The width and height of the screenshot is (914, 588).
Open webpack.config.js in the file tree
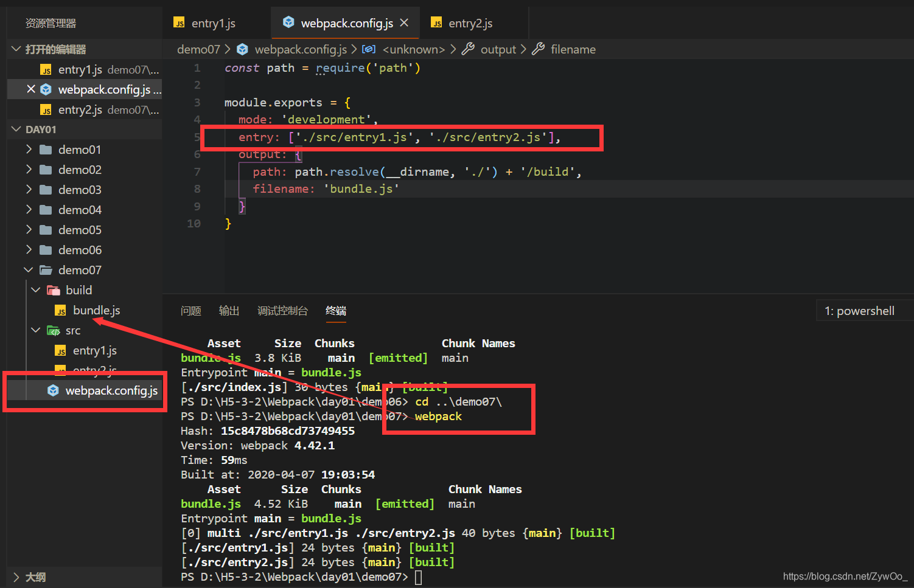tap(111, 390)
